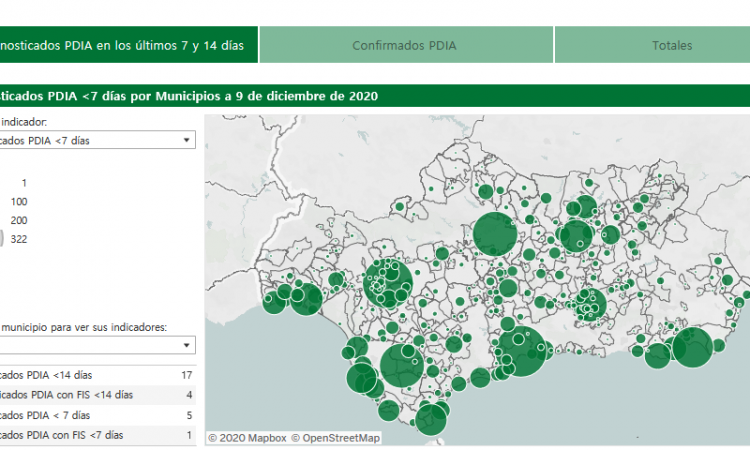Select the 200 value in size legend
The height and width of the screenshot is (450, 750).
point(19,220)
